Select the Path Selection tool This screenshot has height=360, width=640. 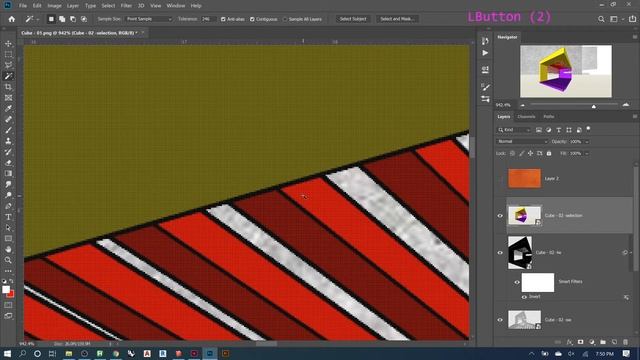tap(8, 228)
